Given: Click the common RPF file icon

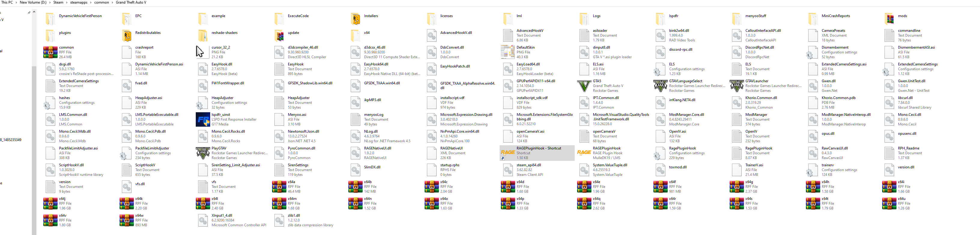Looking at the screenshot, I should [50, 52].
